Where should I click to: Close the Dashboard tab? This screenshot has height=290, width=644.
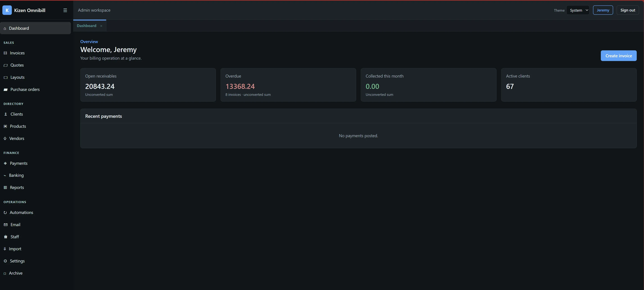(x=101, y=26)
